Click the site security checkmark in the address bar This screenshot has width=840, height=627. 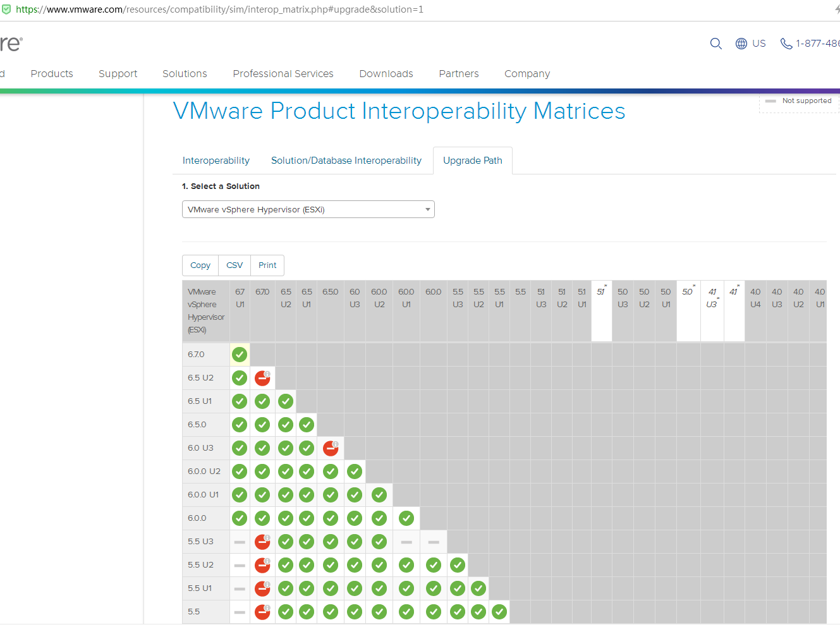(x=7, y=9)
